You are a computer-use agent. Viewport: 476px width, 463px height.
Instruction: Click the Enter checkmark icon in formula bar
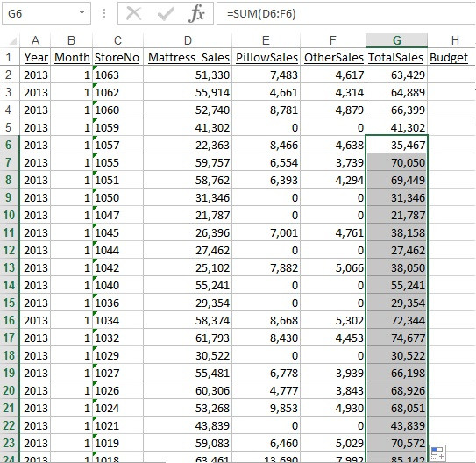pos(166,13)
